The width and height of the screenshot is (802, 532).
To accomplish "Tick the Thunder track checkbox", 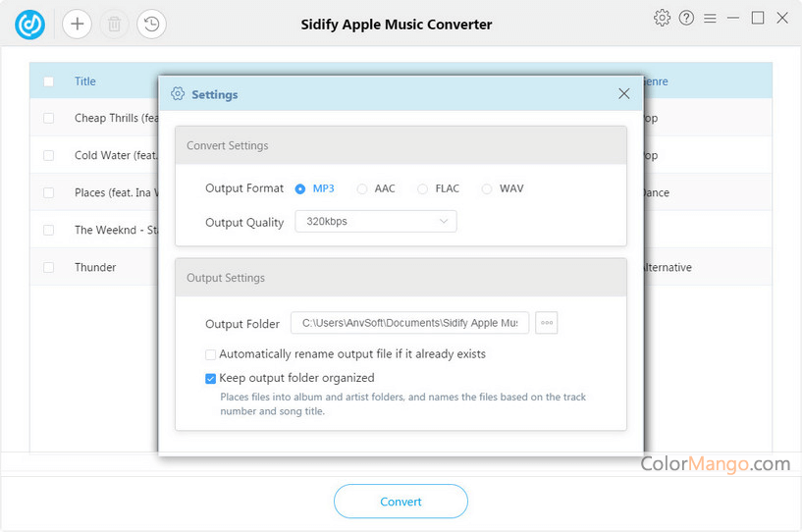I will 49,267.
